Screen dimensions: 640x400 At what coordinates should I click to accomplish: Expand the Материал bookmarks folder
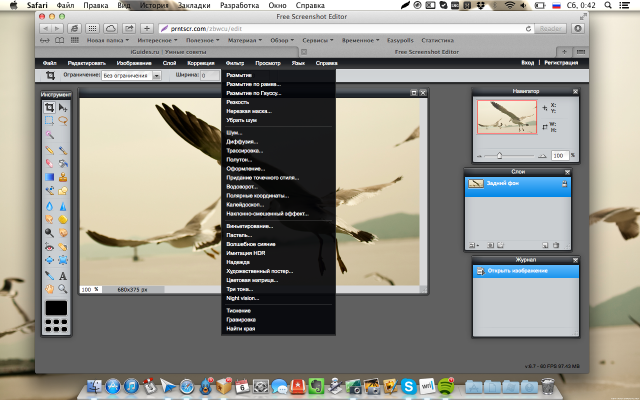pos(242,41)
